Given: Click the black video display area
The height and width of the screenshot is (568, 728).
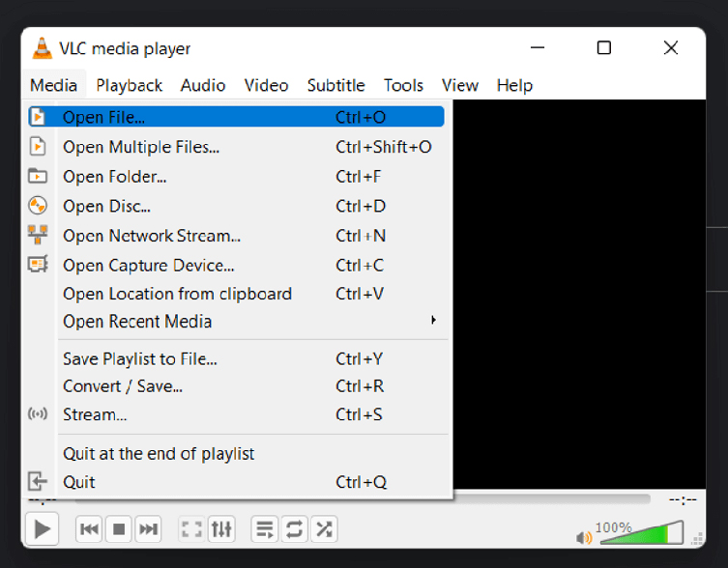Looking at the screenshot, I should point(579,294).
